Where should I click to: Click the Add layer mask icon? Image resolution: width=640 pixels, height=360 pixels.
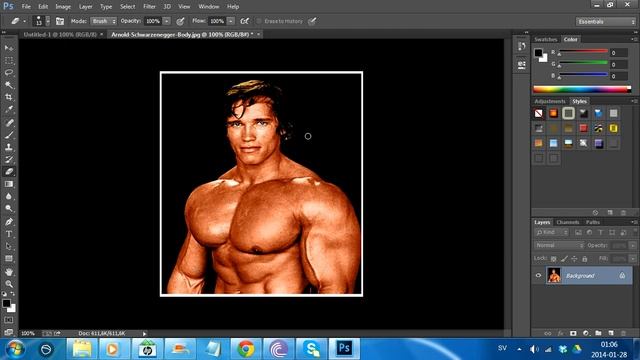coord(573,333)
